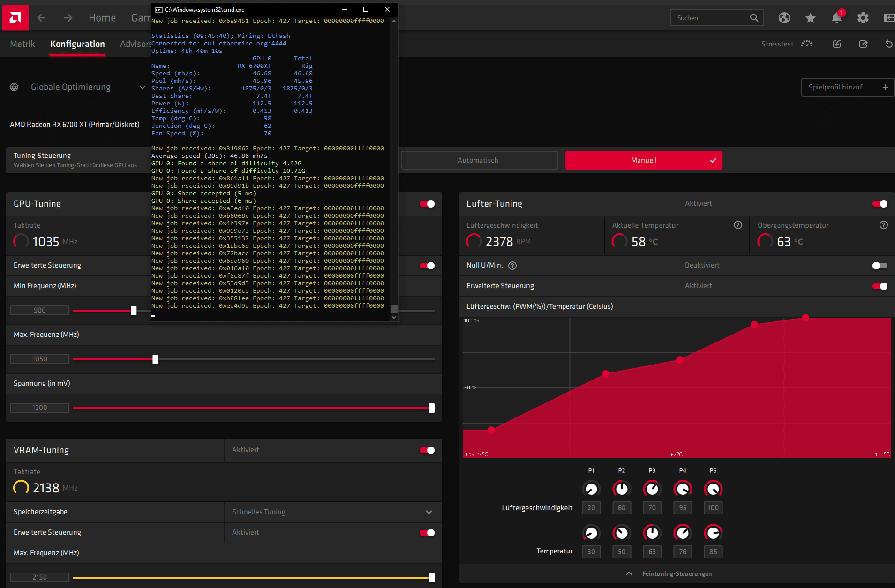895x588 pixels.
Task: Open favorites star icon
Action: point(811,18)
